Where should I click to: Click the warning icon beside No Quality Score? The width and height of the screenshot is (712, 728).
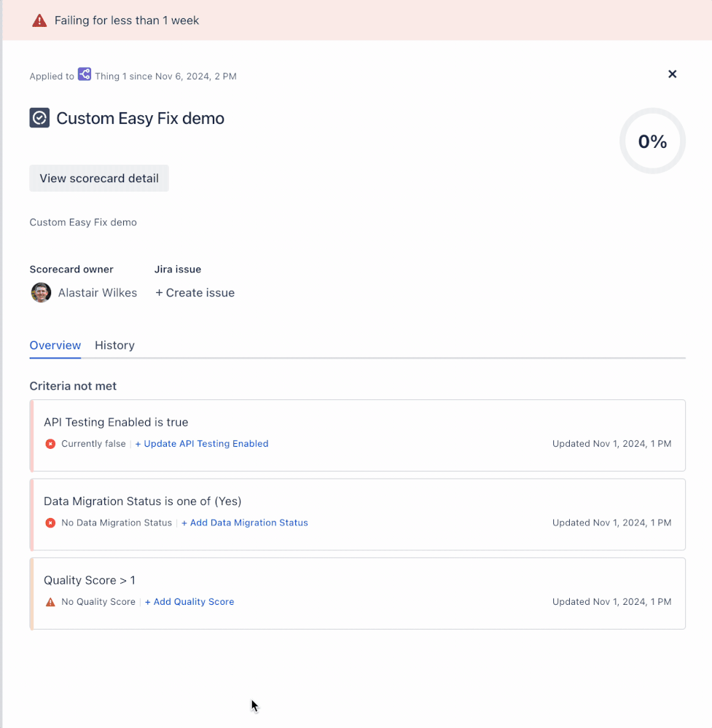point(50,602)
